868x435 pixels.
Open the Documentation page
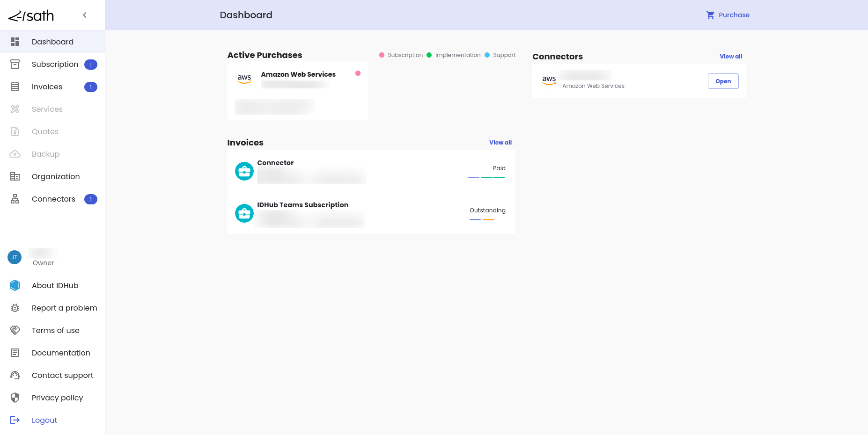click(61, 353)
